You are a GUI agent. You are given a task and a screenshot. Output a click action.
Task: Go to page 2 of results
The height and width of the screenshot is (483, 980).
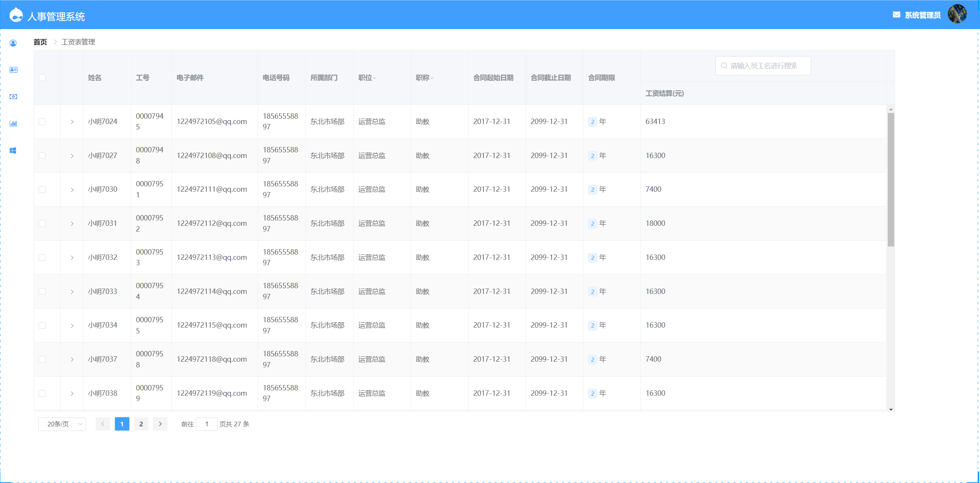coord(141,424)
